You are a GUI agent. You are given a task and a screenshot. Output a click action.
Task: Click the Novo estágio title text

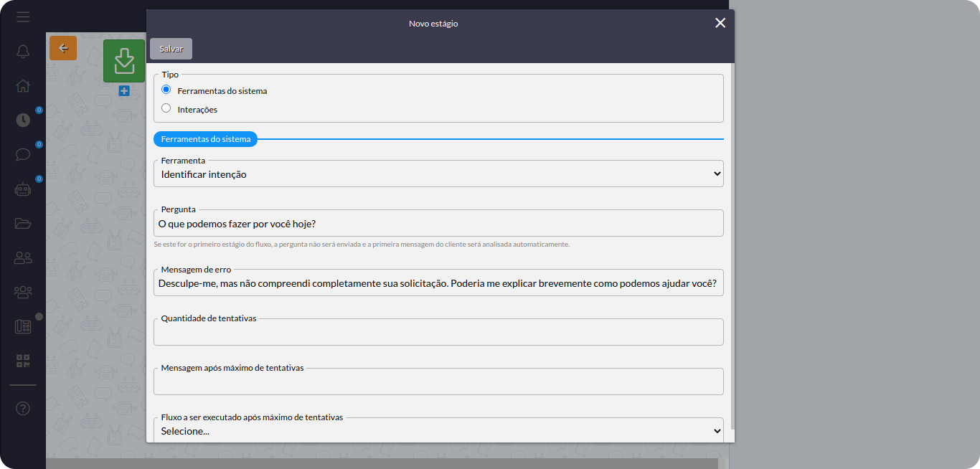(433, 24)
